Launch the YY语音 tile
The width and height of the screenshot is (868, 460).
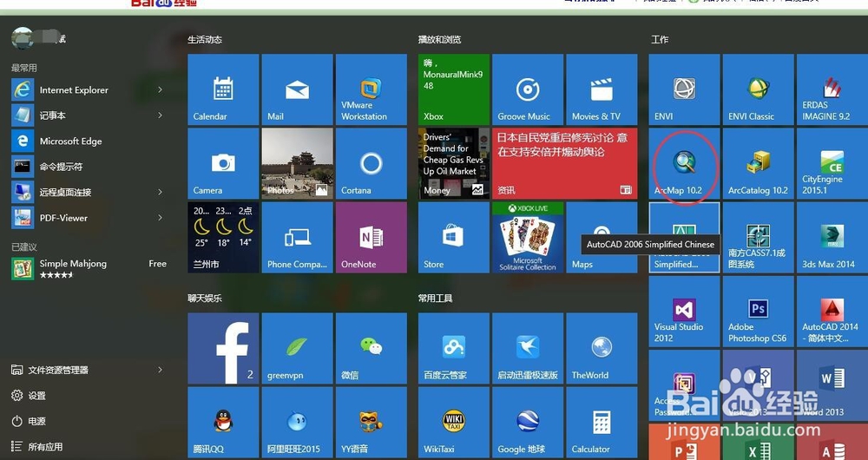point(371,423)
